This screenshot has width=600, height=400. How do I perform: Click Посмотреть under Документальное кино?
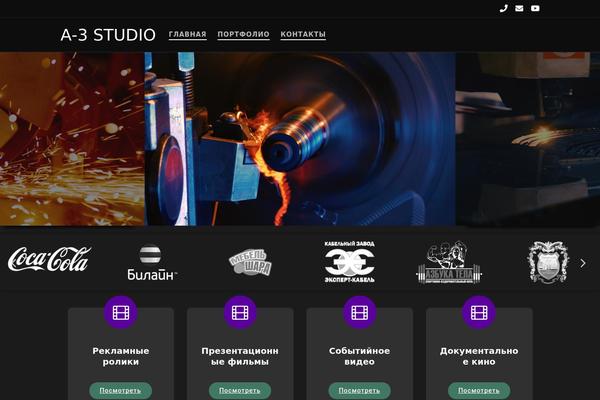pos(479,391)
